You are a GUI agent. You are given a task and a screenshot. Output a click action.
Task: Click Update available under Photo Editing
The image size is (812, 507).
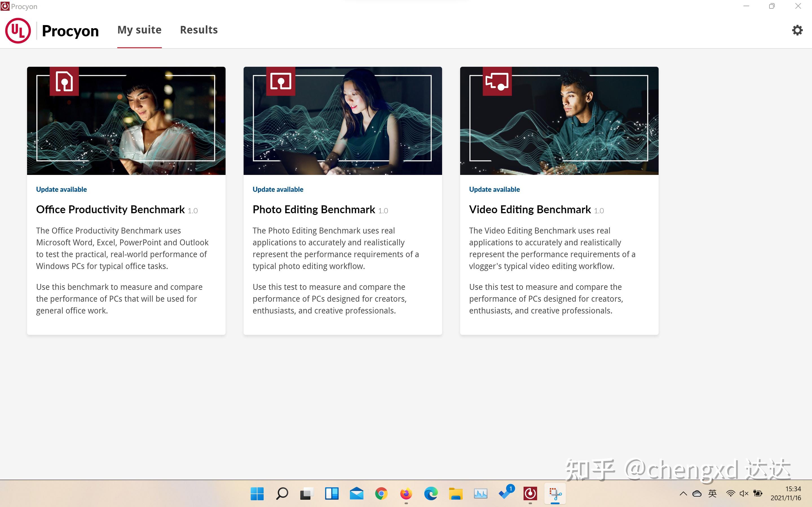[x=278, y=190]
